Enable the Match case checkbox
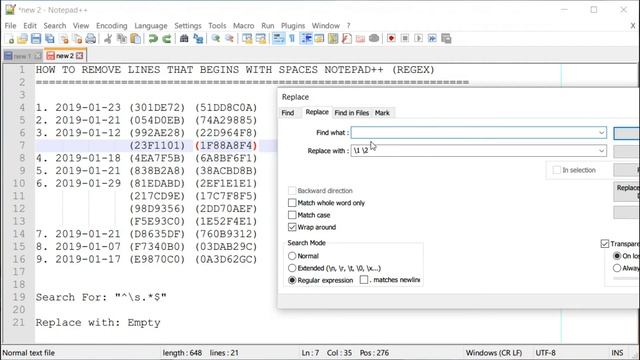640x360 pixels. pyautogui.click(x=292, y=215)
